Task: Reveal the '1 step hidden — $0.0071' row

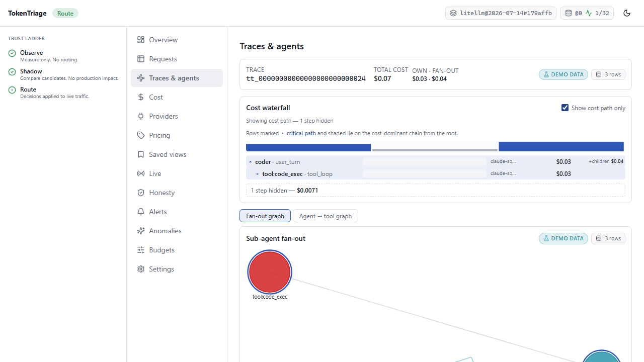Action: (436, 191)
